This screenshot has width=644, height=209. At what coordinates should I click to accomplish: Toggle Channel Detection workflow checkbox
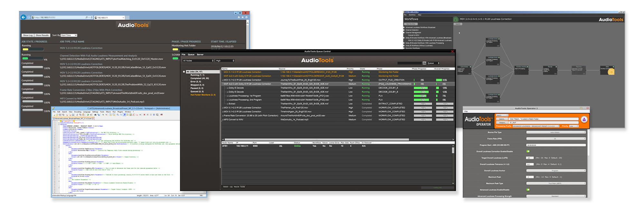pyautogui.click(x=404, y=30)
